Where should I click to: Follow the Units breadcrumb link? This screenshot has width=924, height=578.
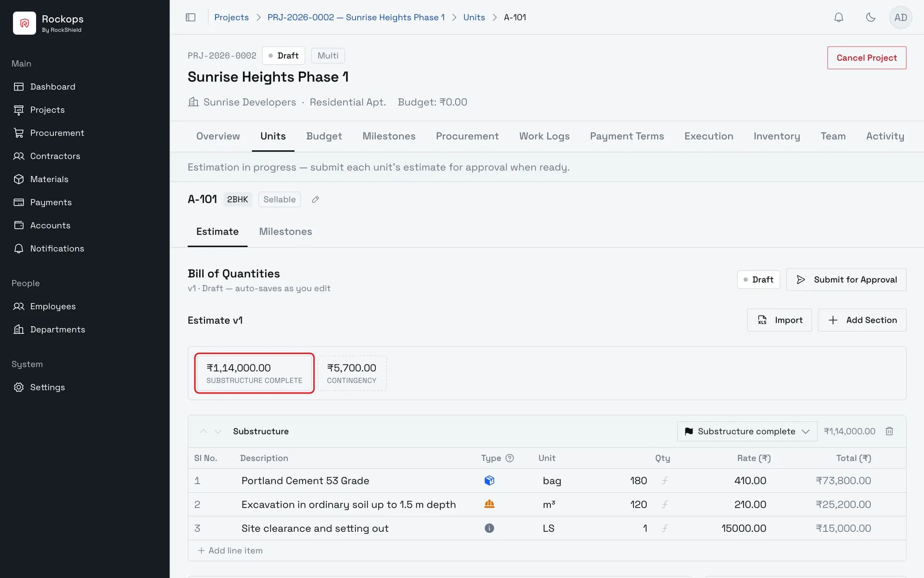point(474,17)
